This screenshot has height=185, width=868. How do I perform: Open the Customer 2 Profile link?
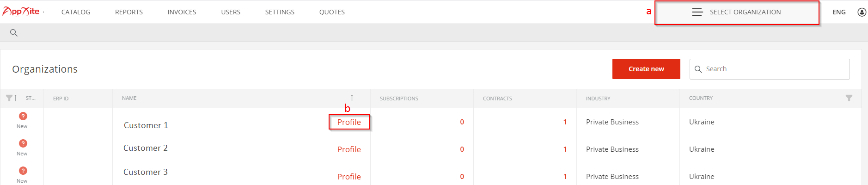click(349, 149)
